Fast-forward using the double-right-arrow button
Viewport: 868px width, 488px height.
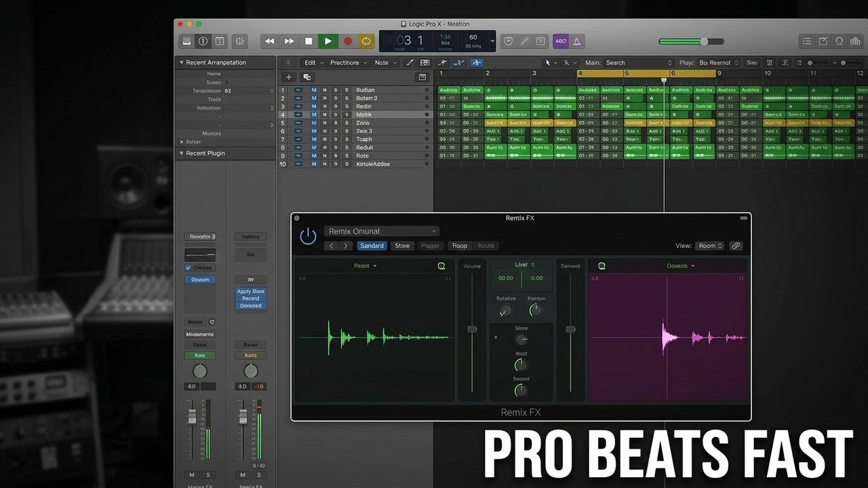click(x=290, y=41)
